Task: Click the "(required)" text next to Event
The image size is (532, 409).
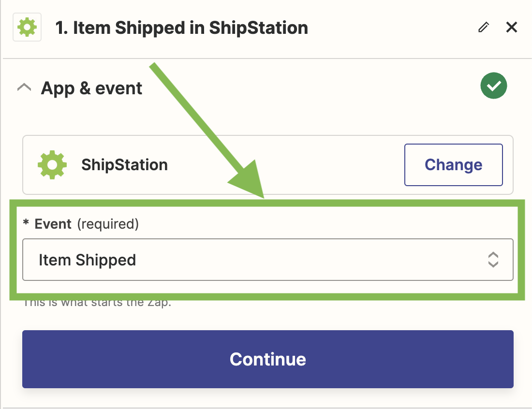Action: pos(108,224)
